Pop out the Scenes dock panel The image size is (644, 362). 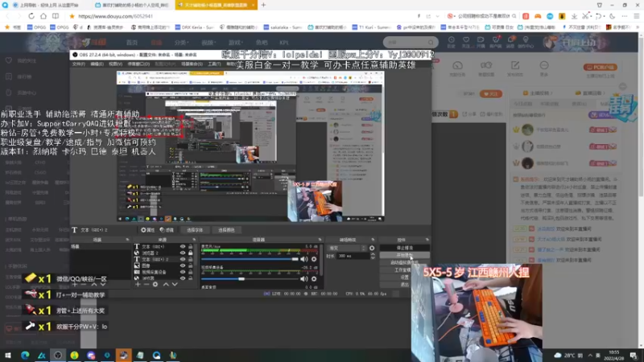click(x=127, y=240)
